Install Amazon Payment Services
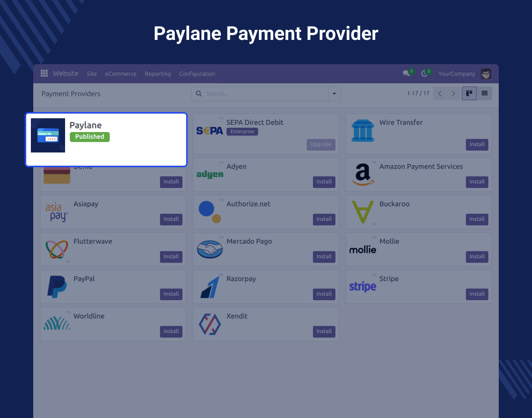This screenshot has height=418, width=532. pyautogui.click(x=477, y=182)
